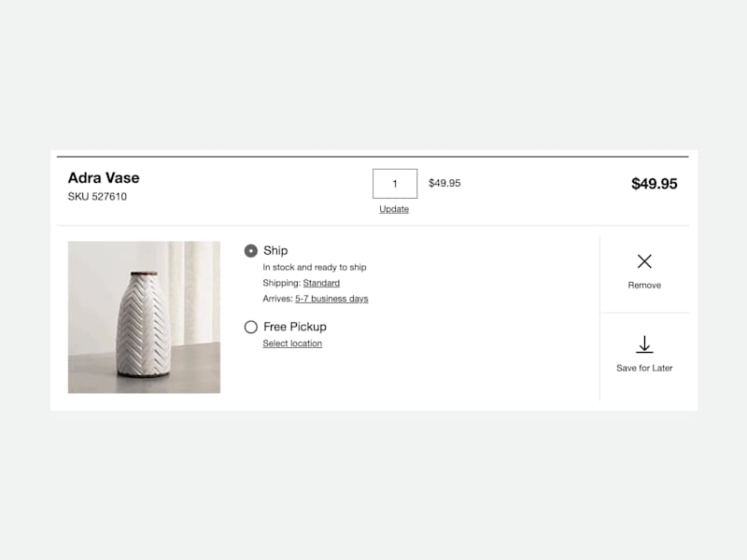Viewport: 747px width, 560px height.
Task: Click the quantity input field
Action: tap(394, 183)
